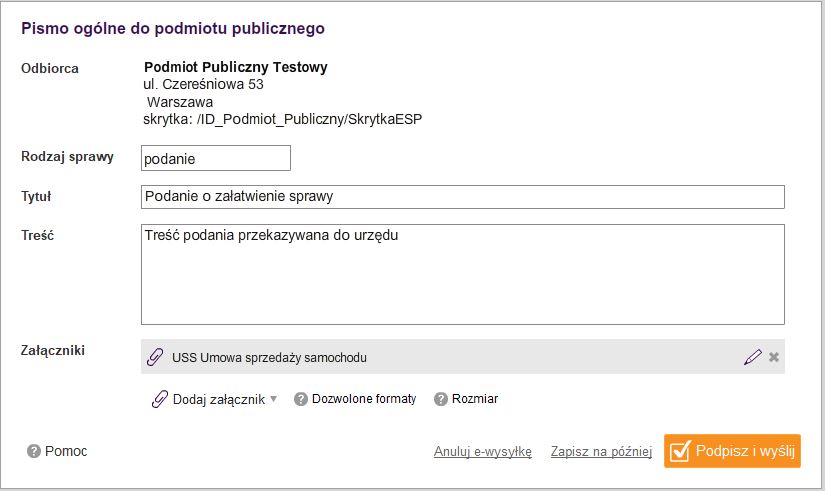Click the question mark icon beside Rozmiar
Viewport: 825px width, 491px height.
tap(440, 399)
